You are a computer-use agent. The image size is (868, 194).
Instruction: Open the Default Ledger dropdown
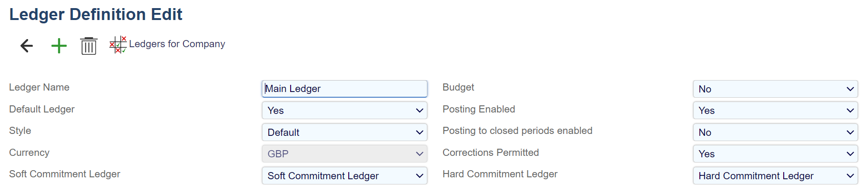point(344,111)
